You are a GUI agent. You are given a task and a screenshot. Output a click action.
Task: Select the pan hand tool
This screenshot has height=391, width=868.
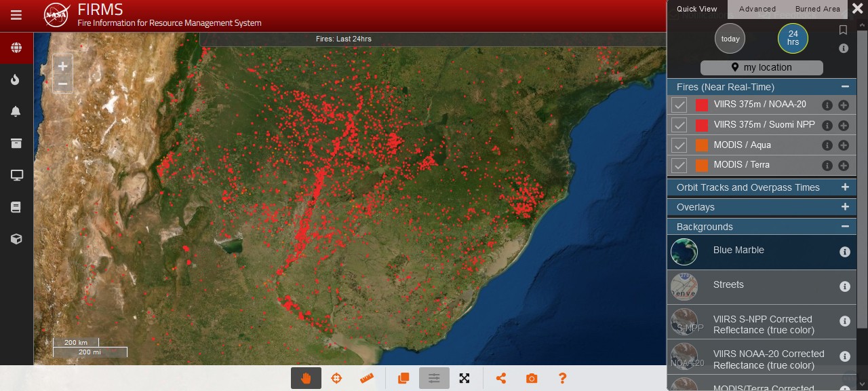[x=306, y=378]
